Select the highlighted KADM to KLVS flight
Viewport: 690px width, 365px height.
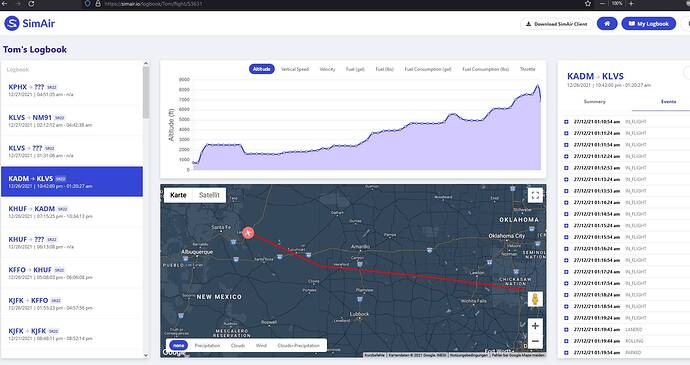pyautogui.click(x=72, y=181)
